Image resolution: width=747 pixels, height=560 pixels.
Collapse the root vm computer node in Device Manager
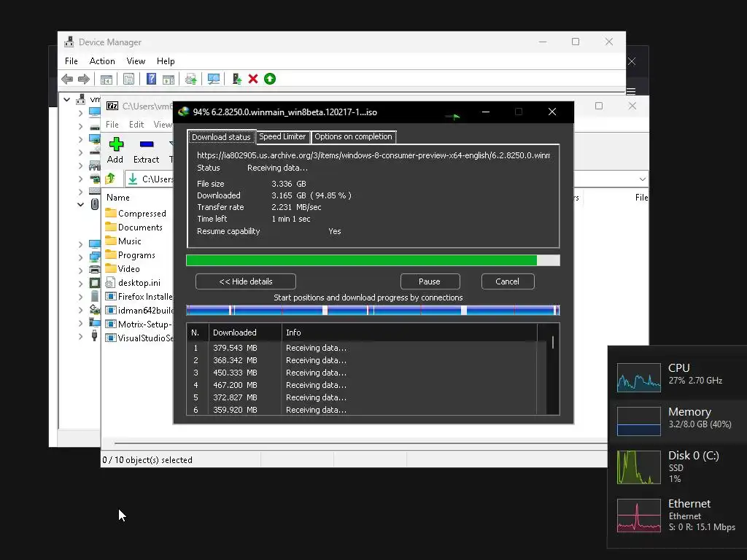pyautogui.click(x=67, y=99)
